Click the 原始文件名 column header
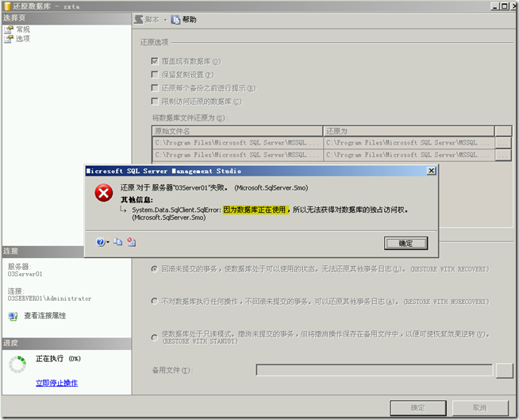 (x=237, y=131)
